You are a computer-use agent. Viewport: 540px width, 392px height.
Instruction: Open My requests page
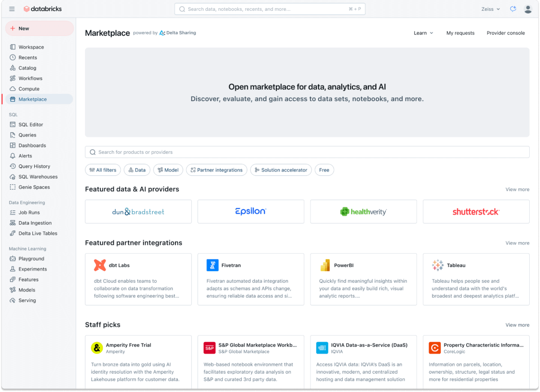coord(460,33)
